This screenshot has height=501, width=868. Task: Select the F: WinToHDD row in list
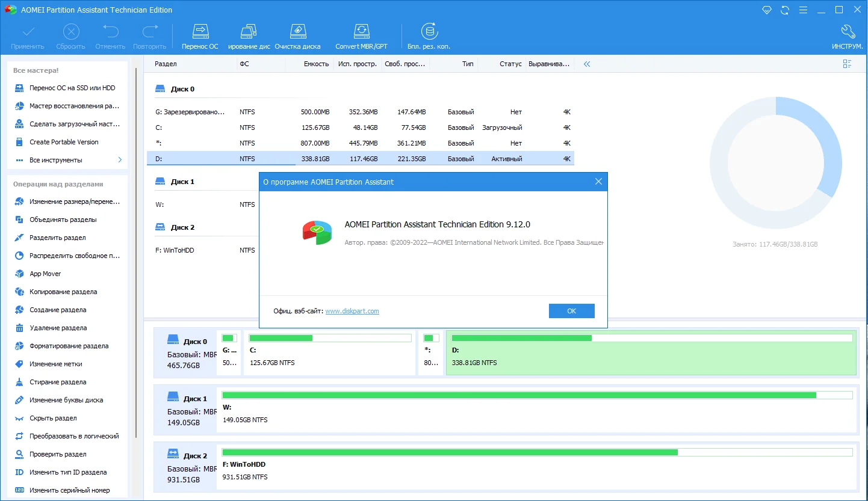click(203, 250)
